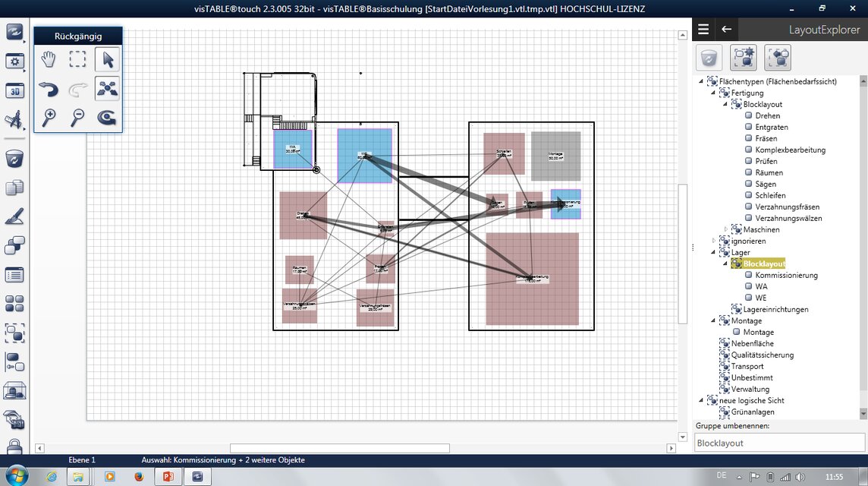The image size is (868, 486).
Task: Click the LayoutExplorer recycle bin button
Action: [x=709, y=57]
